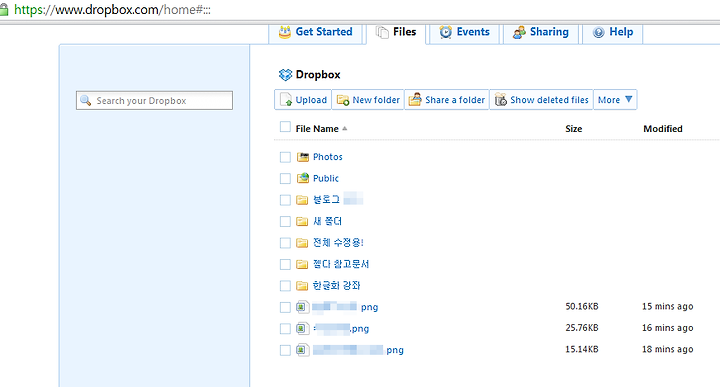Check the Photos folder checkbox
The image size is (720, 387).
tap(285, 157)
